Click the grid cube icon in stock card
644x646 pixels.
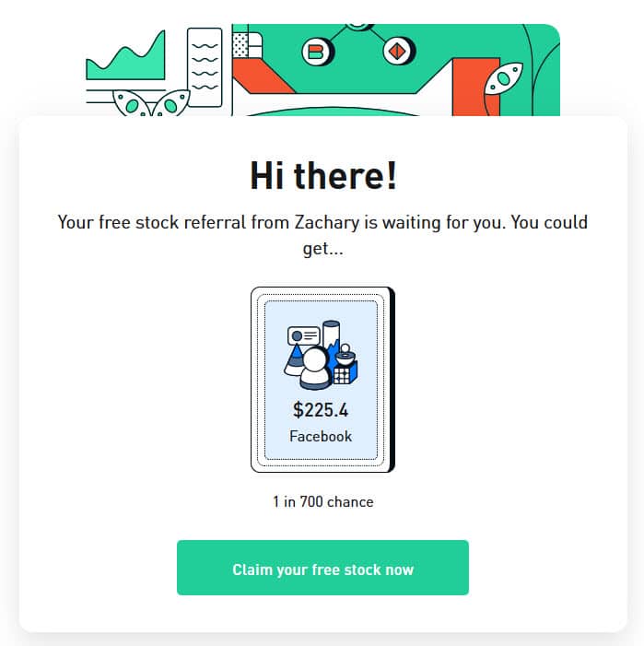coord(343,374)
